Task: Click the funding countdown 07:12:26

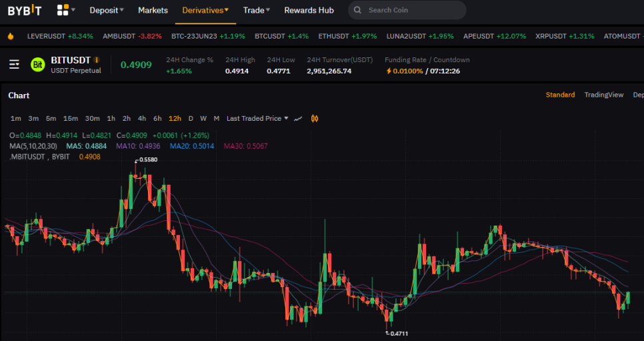Action: tap(445, 71)
